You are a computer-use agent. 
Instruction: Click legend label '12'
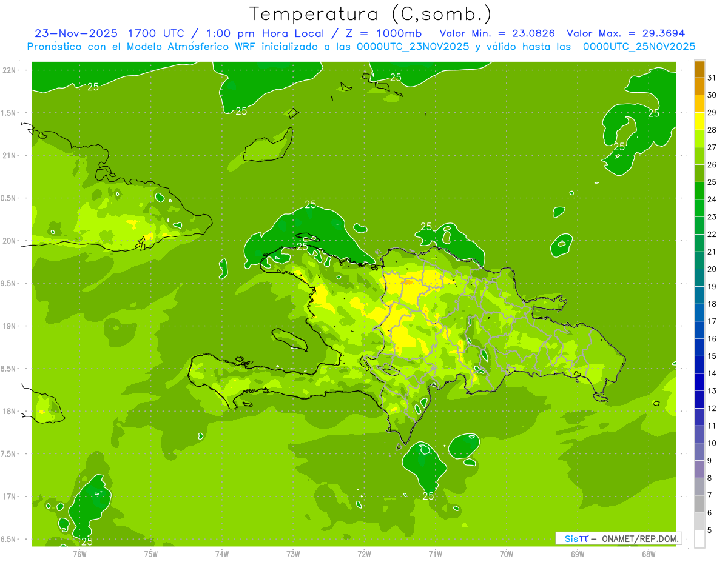pos(712,408)
